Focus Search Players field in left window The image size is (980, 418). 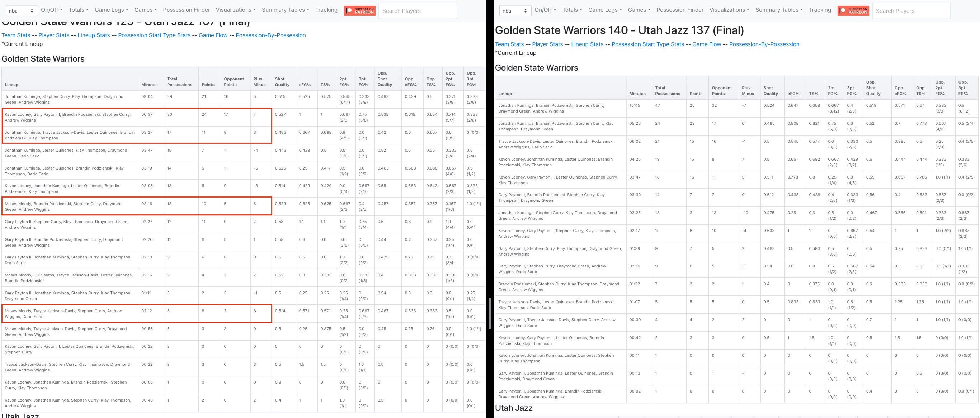pos(417,11)
